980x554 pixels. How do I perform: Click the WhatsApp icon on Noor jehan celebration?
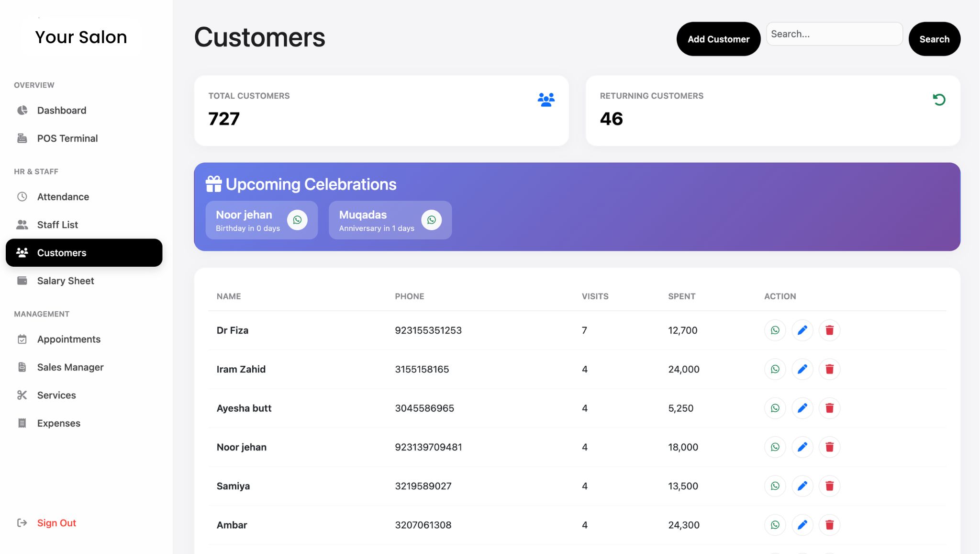(x=297, y=220)
